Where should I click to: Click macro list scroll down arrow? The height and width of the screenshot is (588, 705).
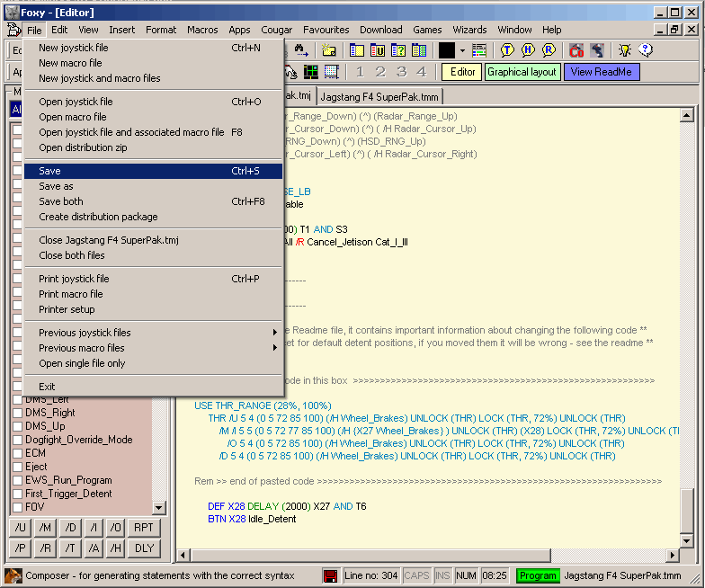(x=158, y=508)
